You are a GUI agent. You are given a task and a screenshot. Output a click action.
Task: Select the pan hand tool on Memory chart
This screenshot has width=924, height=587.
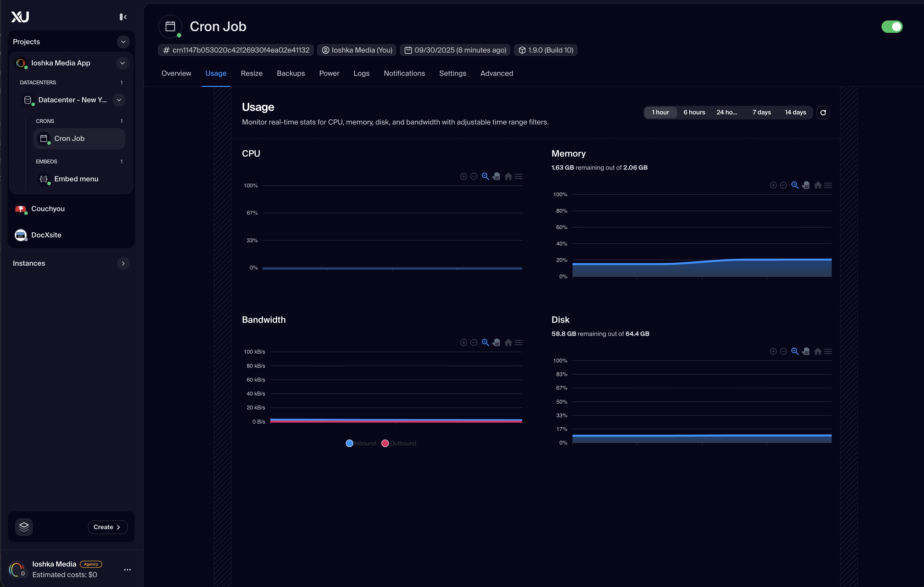[x=806, y=185]
